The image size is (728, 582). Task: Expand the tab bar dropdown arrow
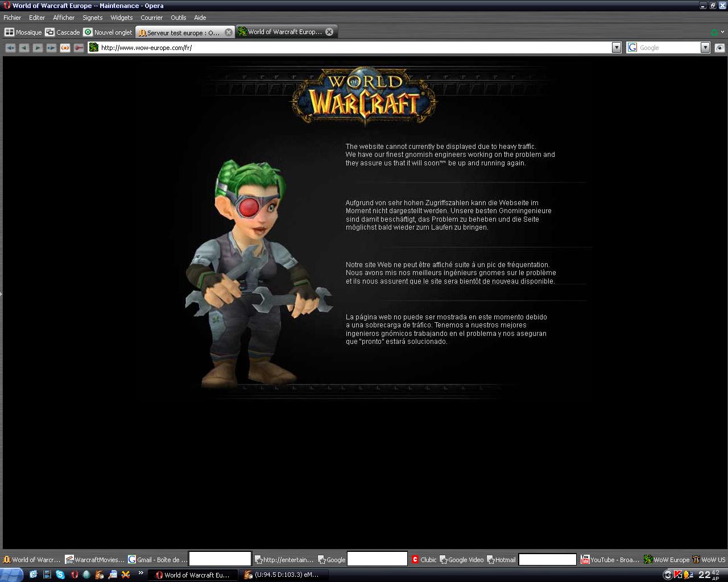click(x=723, y=32)
